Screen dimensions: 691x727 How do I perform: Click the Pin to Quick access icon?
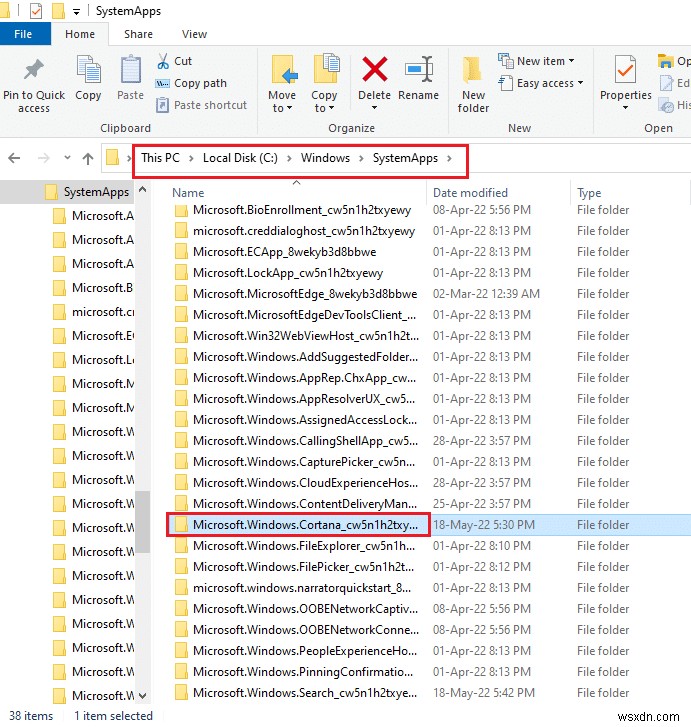33,71
